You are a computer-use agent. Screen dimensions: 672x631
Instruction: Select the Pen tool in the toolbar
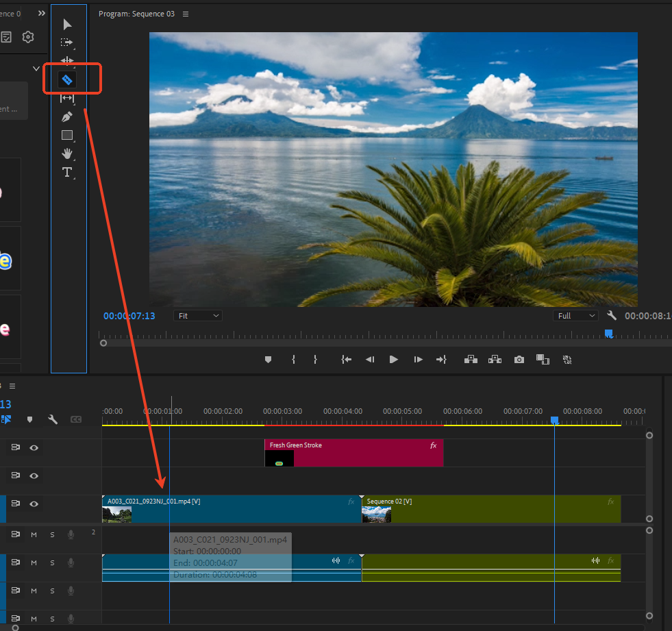coord(68,116)
